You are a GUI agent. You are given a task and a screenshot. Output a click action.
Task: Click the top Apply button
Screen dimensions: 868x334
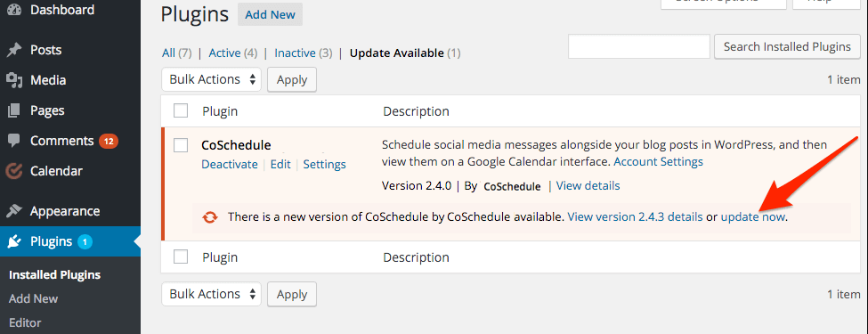(x=292, y=79)
